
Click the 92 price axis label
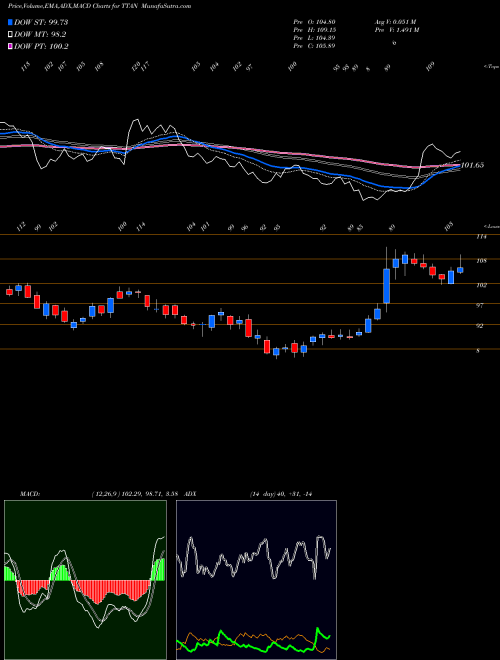click(480, 326)
